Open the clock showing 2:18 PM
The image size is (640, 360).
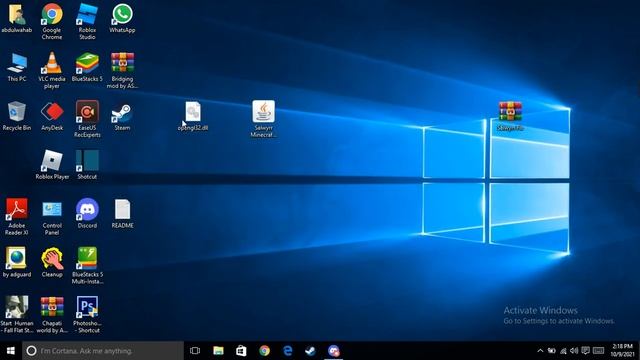point(622,351)
